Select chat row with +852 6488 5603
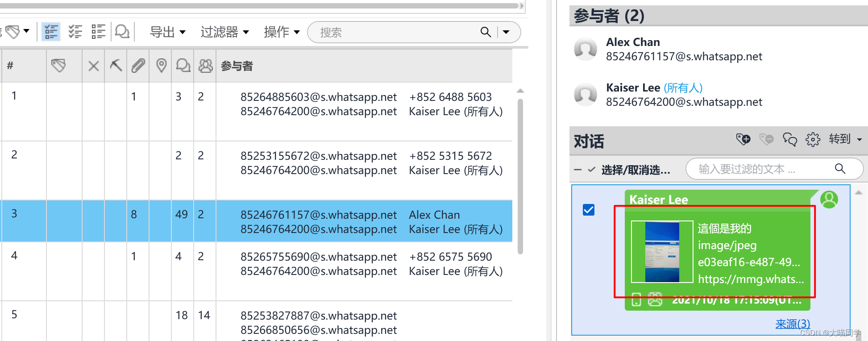Image resolution: width=868 pixels, height=341 pixels. point(257,112)
